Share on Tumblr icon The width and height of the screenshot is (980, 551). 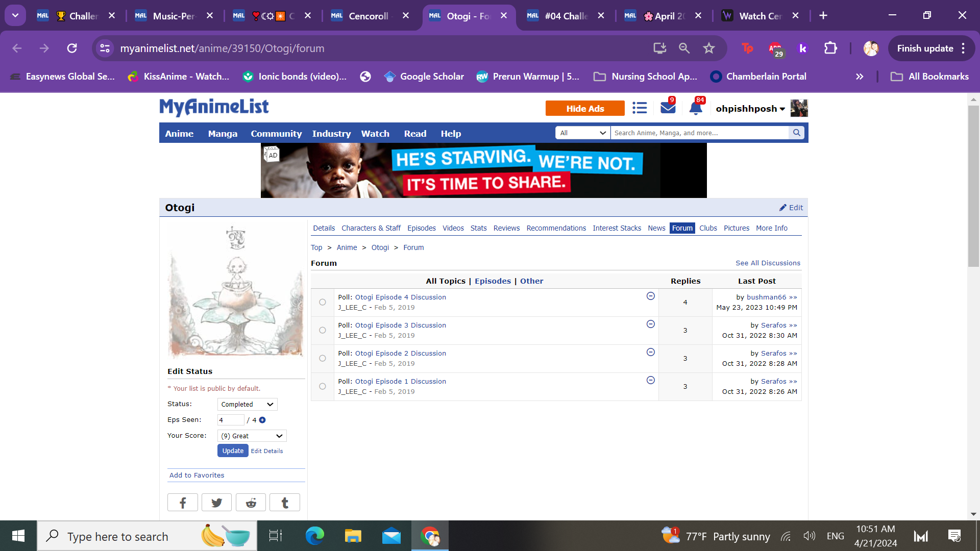285,503
